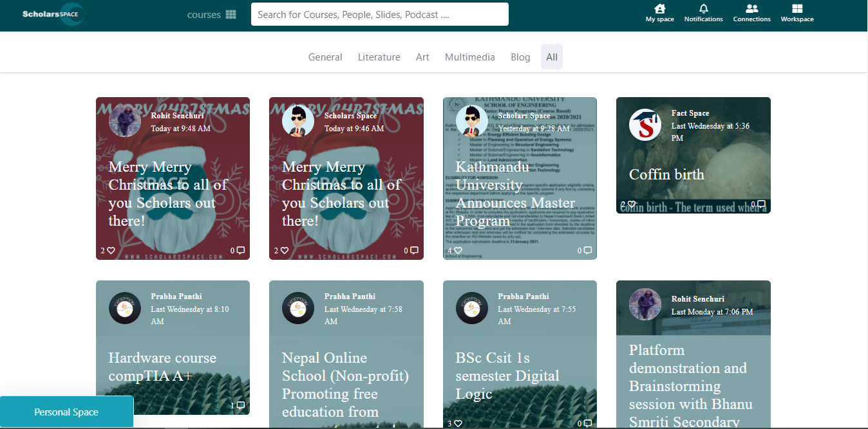Open Platform demonstration and Brainstorming post title
The width and height of the screenshot is (868, 429).
[691, 386]
